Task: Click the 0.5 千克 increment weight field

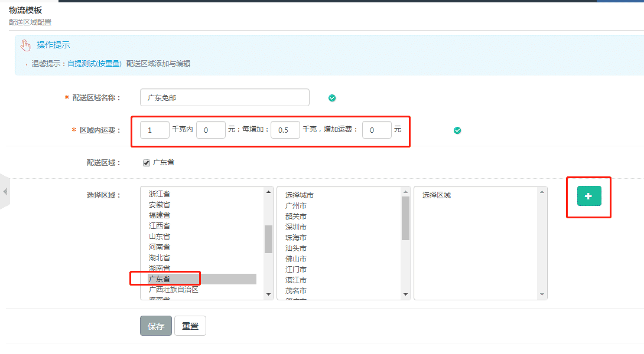Action: [285, 130]
